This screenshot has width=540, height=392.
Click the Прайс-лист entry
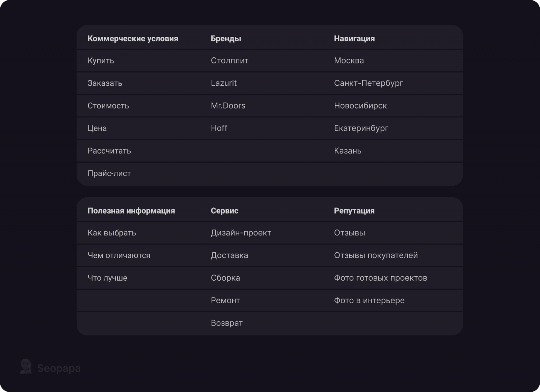click(109, 173)
